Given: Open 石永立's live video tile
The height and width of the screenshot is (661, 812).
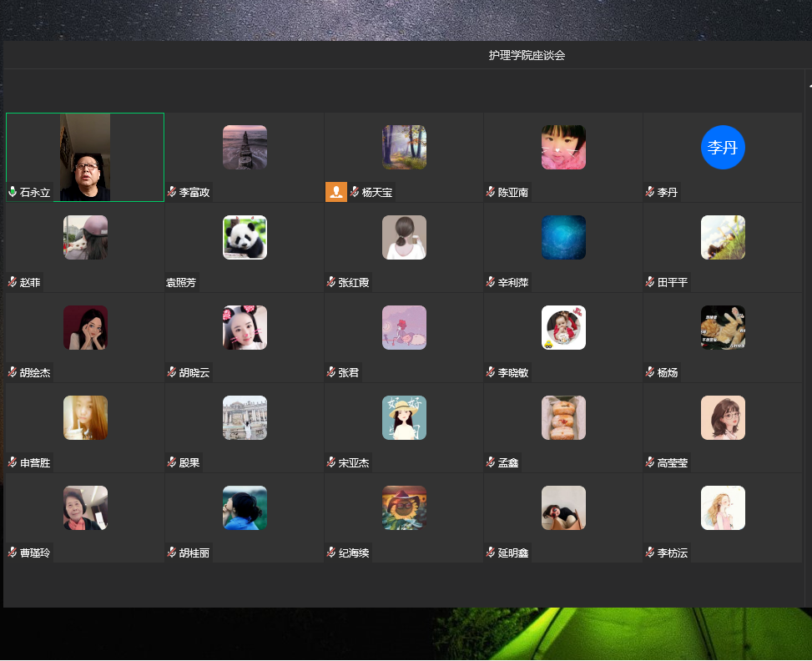Looking at the screenshot, I should tap(85, 157).
